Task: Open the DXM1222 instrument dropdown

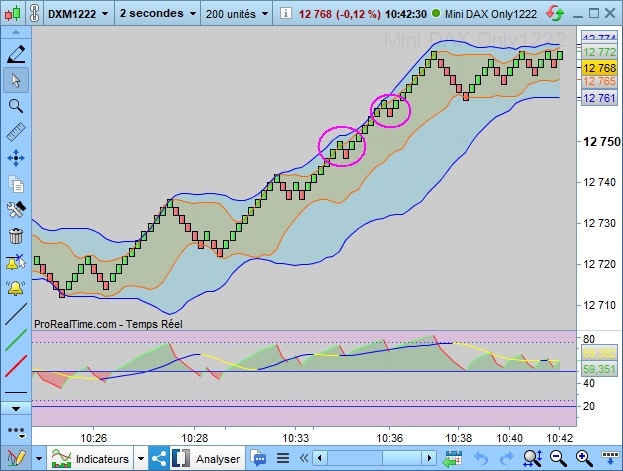Action: pyautogui.click(x=78, y=14)
